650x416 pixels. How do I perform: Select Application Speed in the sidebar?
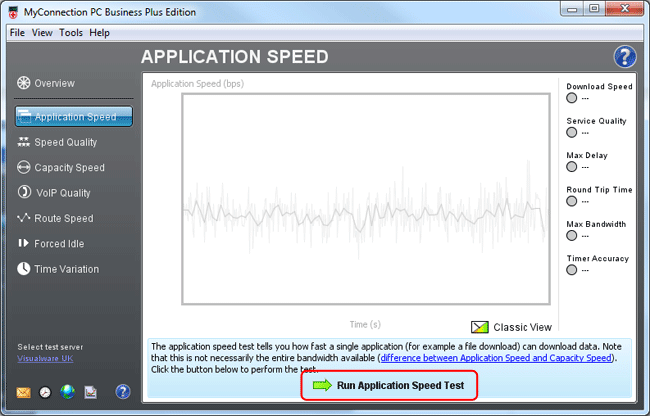pos(74,116)
